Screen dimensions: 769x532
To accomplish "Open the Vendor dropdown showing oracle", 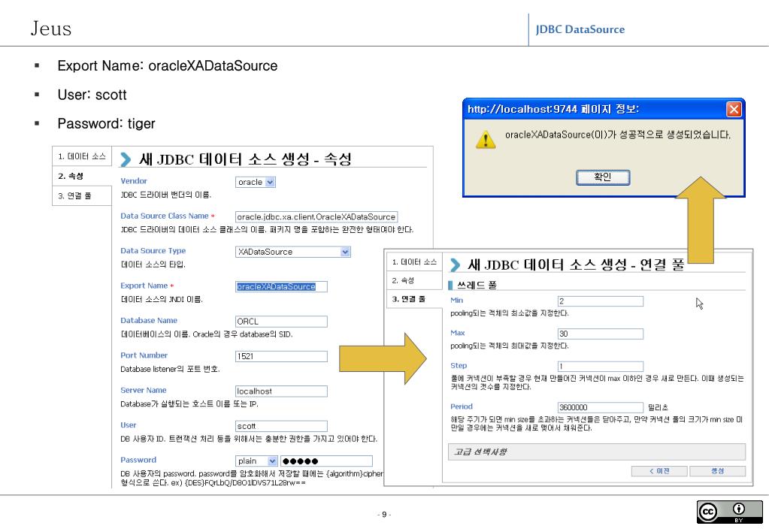I will click(x=255, y=182).
